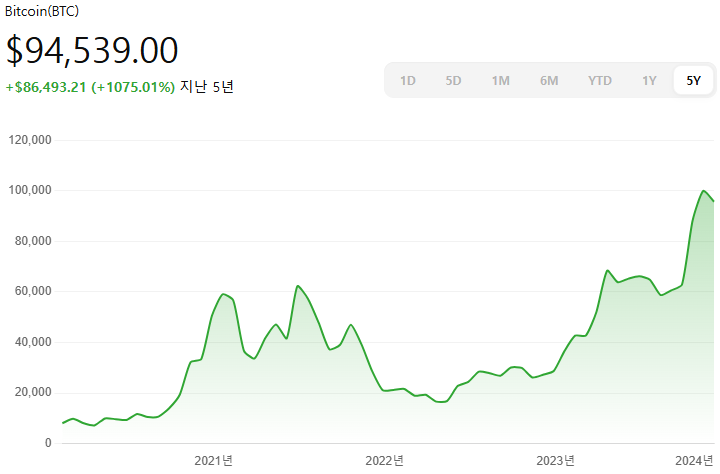The height and width of the screenshot is (474, 720).
Task: Click the 20,000 y-axis label
Action: click(x=33, y=392)
